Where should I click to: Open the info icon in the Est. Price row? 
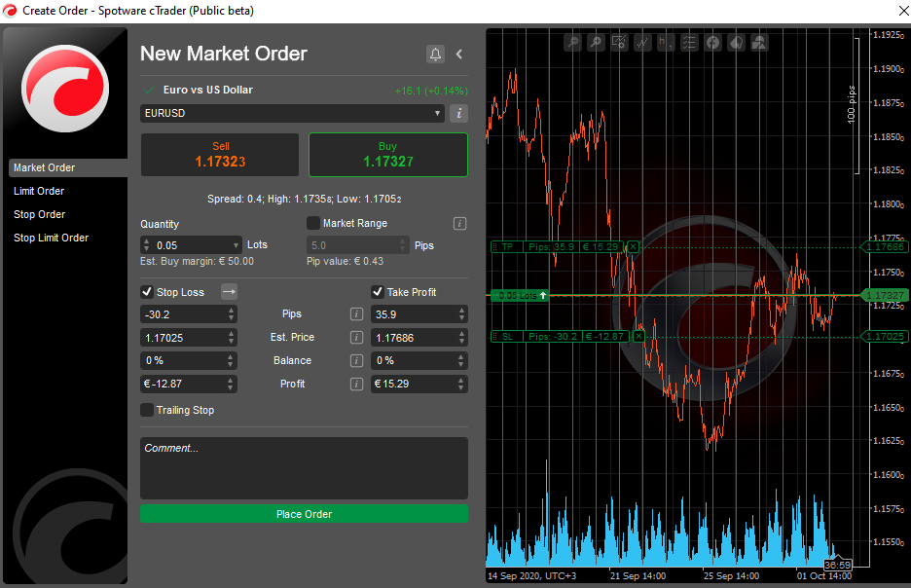pos(357,338)
